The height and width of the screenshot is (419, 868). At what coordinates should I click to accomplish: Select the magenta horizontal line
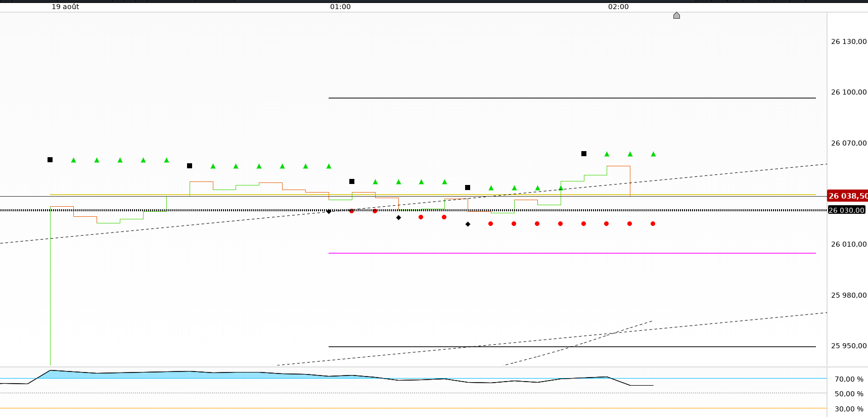click(x=572, y=253)
